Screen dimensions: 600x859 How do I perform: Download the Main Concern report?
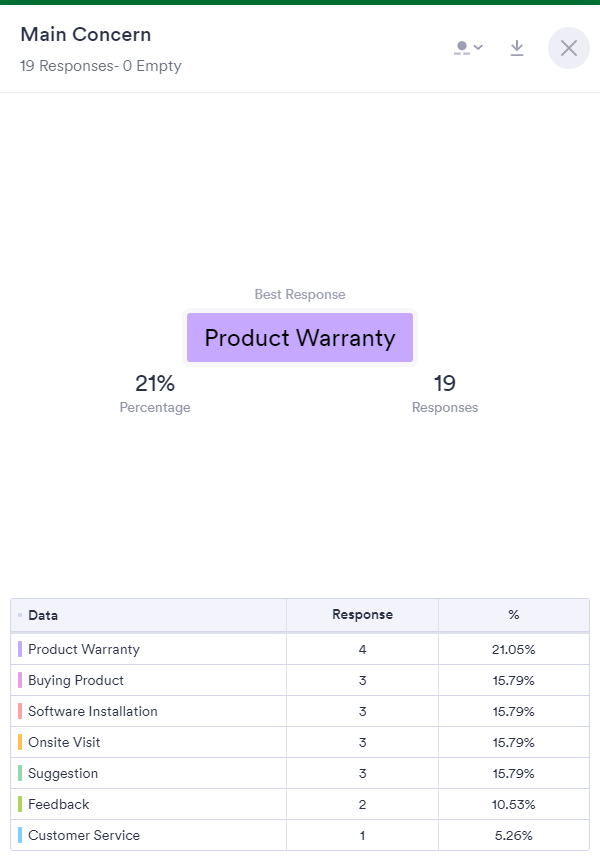point(517,48)
